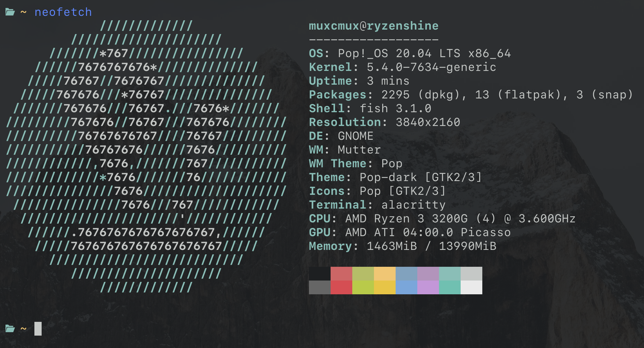Click the OS line 'Pop!_OS 20.04 LTS x86_64'
Screen dimensions: 644x348
coord(410,53)
